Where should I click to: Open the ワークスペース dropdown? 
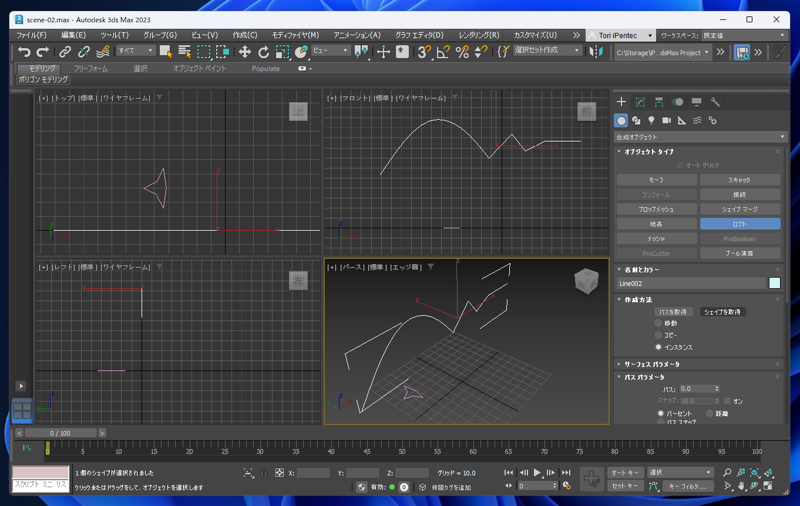click(x=744, y=35)
